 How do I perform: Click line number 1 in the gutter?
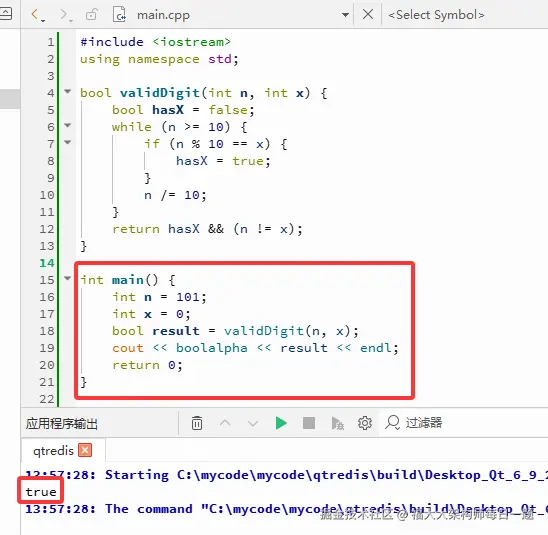(x=51, y=42)
